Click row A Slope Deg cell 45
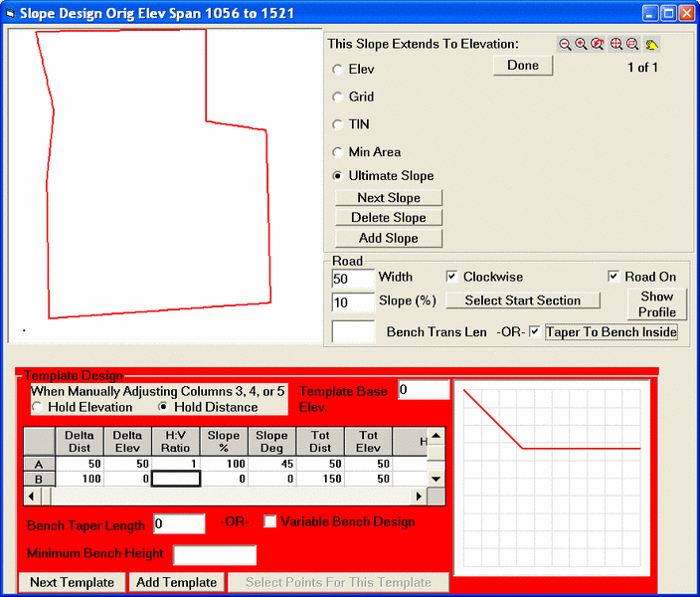 pos(272,464)
